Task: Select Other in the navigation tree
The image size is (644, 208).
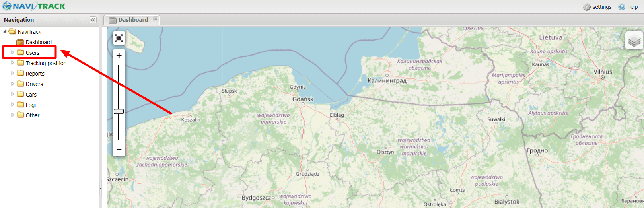Action: (x=33, y=115)
